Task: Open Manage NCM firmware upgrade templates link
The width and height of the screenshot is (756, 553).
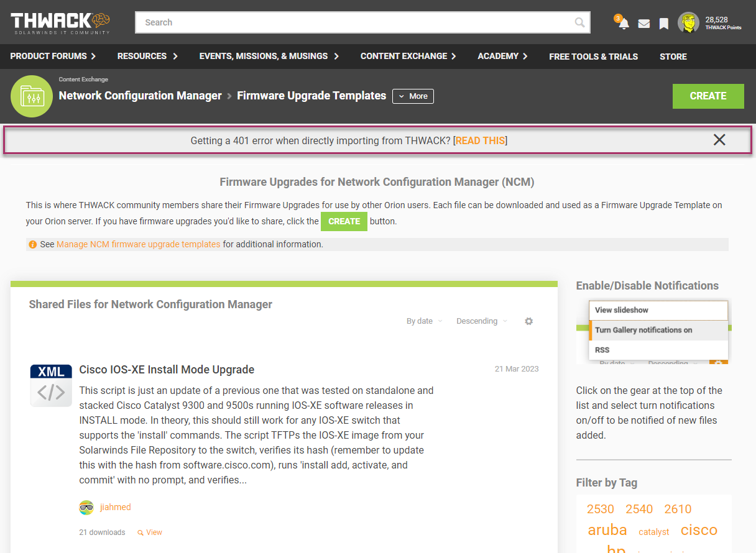Action: pos(138,244)
